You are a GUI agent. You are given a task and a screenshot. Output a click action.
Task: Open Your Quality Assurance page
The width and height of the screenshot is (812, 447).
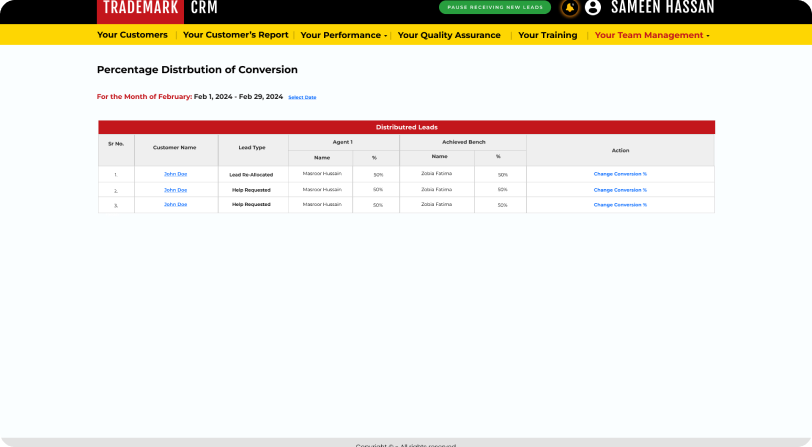click(x=449, y=35)
